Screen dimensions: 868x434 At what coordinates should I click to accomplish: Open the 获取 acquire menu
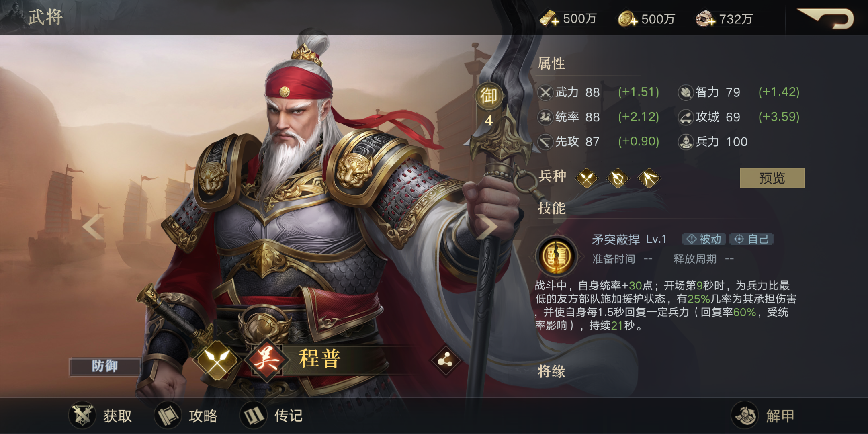click(100, 416)
